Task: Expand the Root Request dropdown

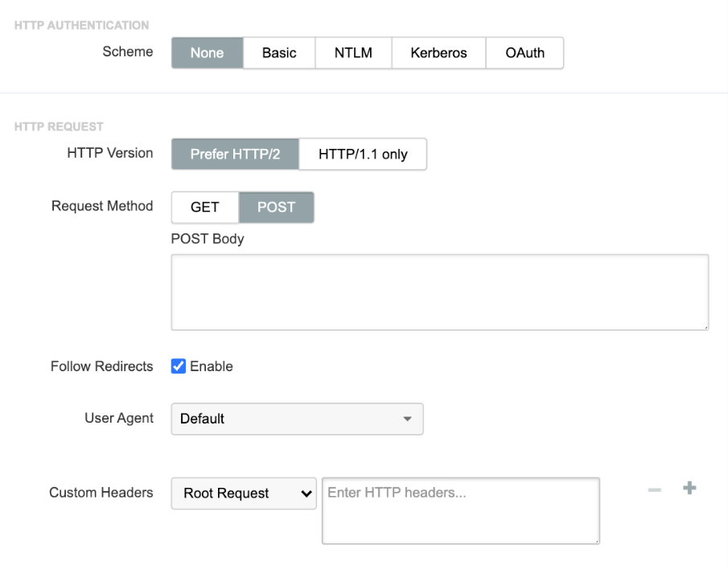Action: 244,494
